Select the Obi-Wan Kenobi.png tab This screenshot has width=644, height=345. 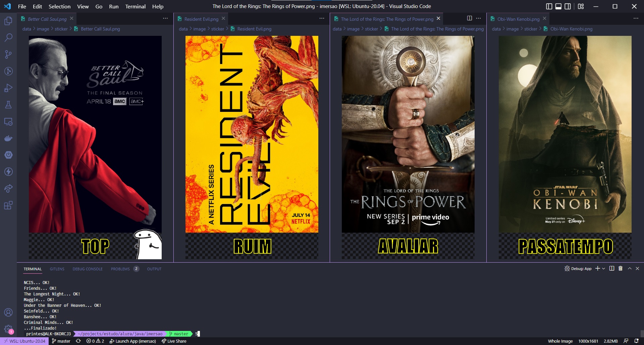click(518, 19)
